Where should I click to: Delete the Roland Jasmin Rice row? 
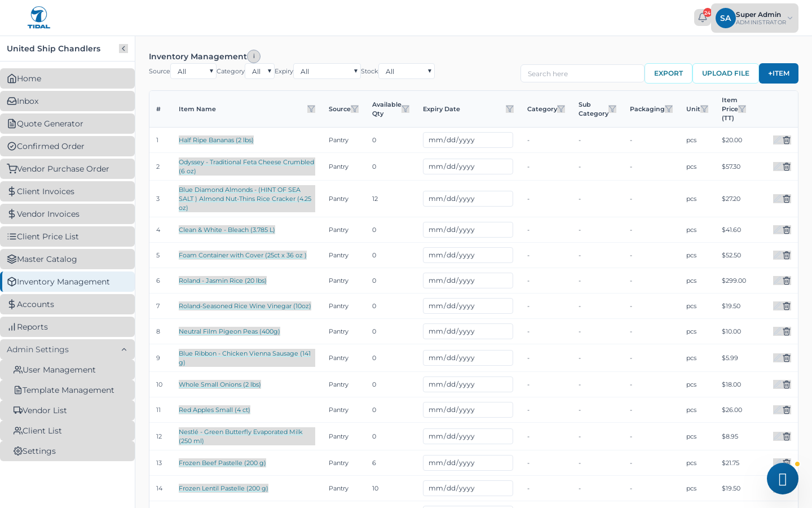point(787,281)
